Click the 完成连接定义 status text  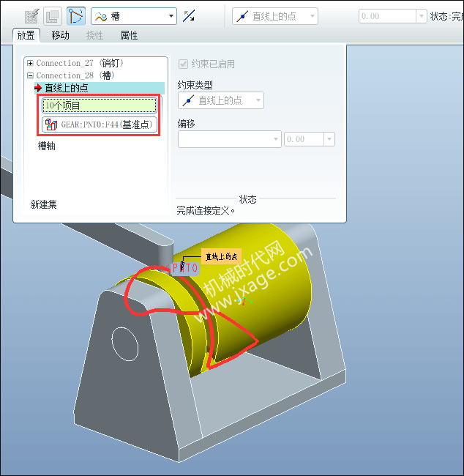206,210
